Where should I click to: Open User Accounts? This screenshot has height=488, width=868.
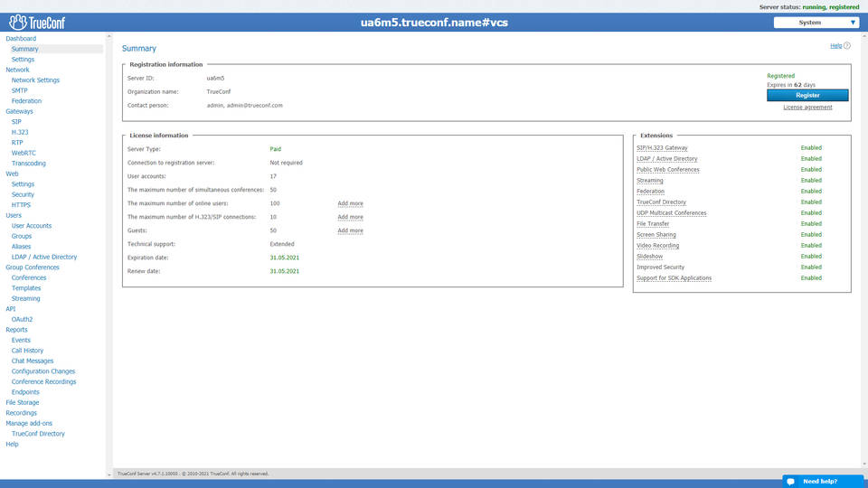pos(32,226)
